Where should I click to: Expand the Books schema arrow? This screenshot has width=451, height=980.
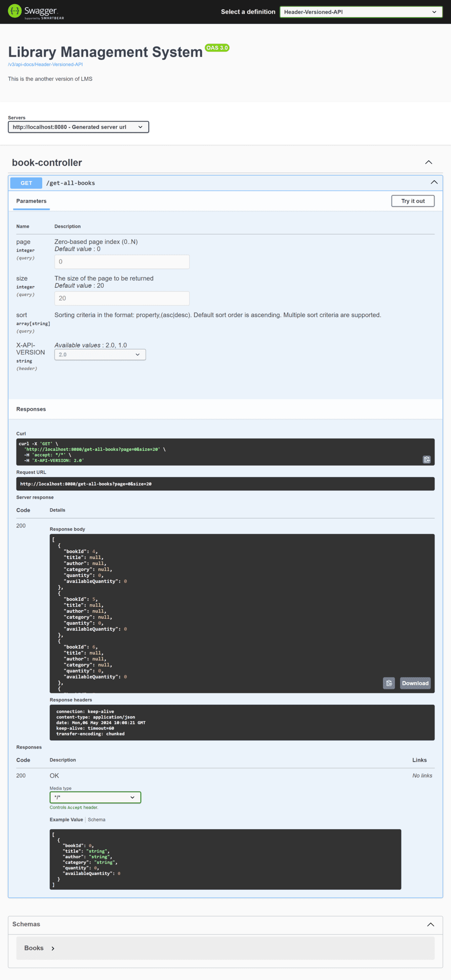pos(53,948)
